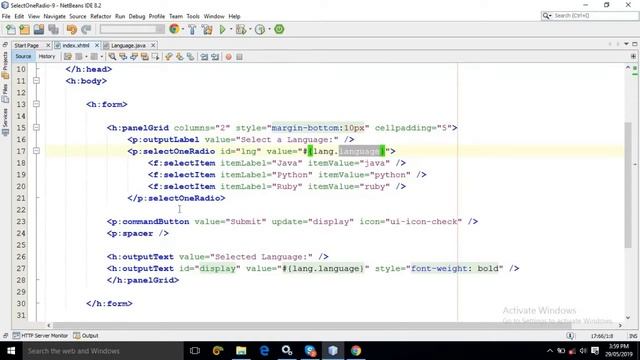Toggle the INS insert mode indicator
640x360 pixels.
tap(633, 336)
